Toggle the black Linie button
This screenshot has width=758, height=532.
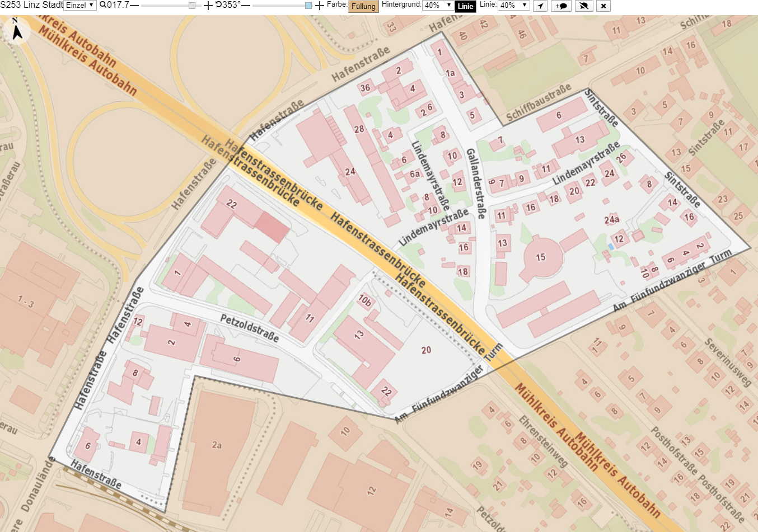465,6
